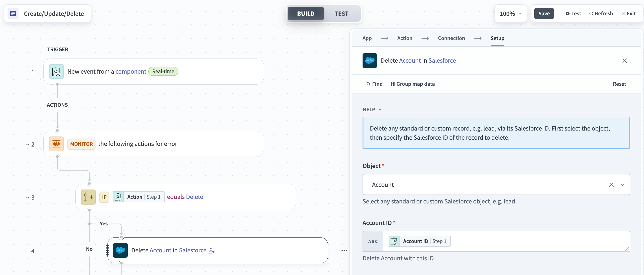Select the IF branch icon in step 3
The width and height of the screenshot is (644, 275).
pyautogui.click(x=88, y=197)
